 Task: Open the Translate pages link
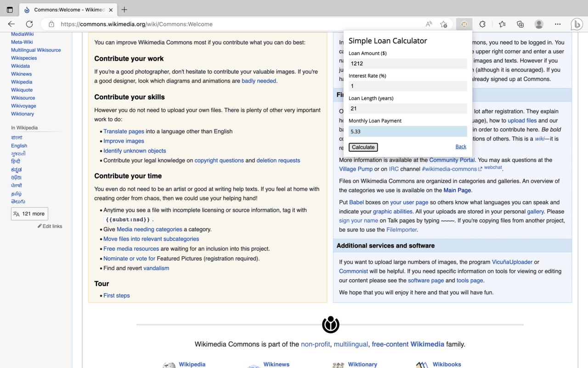coord(124,131)
